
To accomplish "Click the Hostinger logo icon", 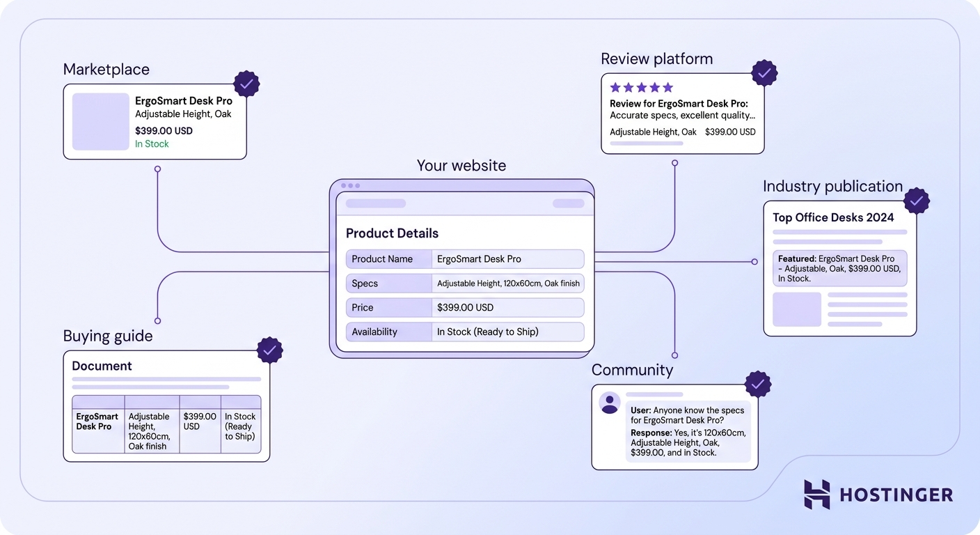I will 817,495.
